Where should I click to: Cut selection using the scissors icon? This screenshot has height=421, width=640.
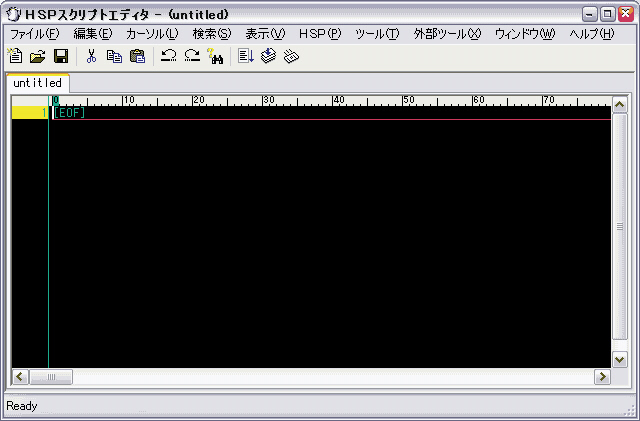tap(91, 56)
